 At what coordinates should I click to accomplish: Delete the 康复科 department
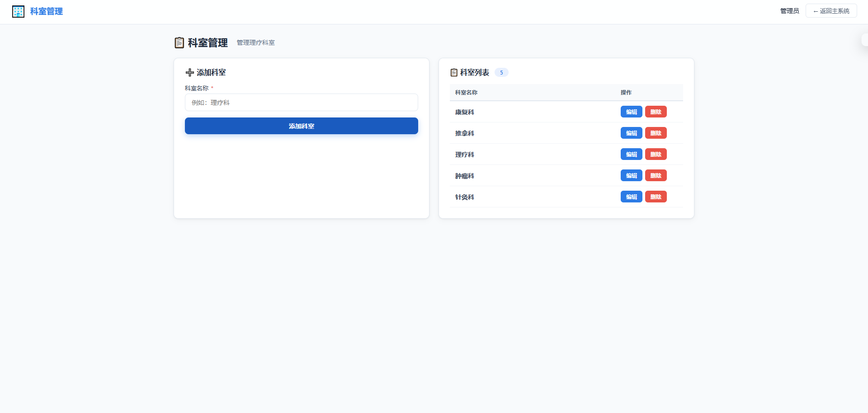click(x=656, y=112)
